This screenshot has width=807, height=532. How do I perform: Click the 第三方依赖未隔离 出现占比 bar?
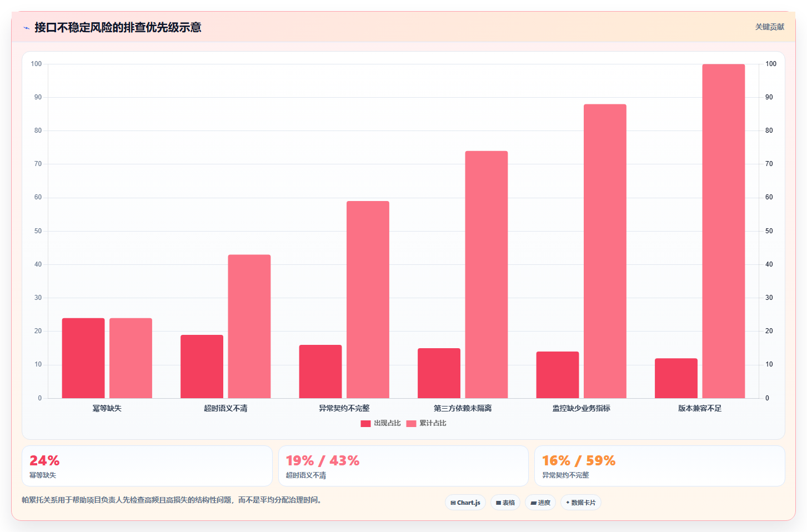pyautogui.click(x=439, y=373)
